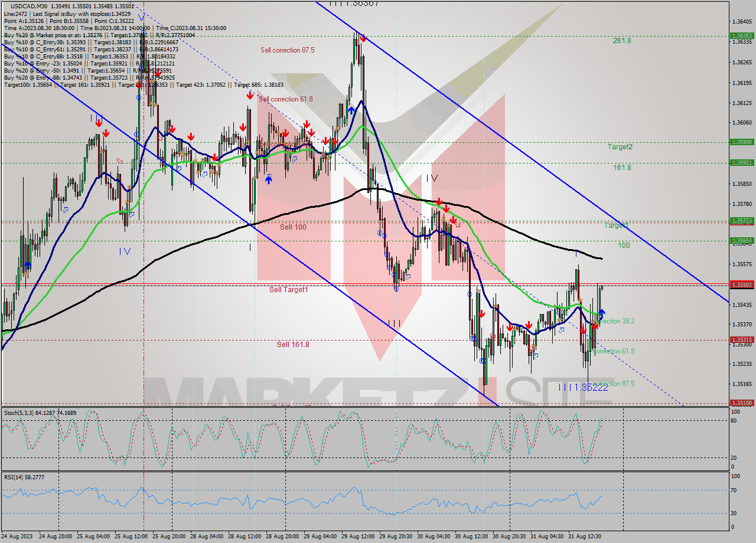Select the 'Sell correction 87.5' label
The width and height of the screenshot is (756, 543).
[x=288, y=50]
